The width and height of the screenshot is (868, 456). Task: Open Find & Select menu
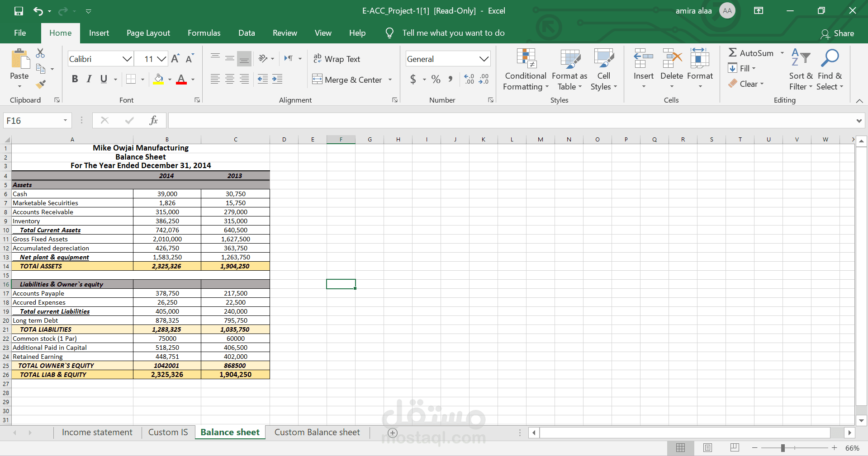(830, 69)
